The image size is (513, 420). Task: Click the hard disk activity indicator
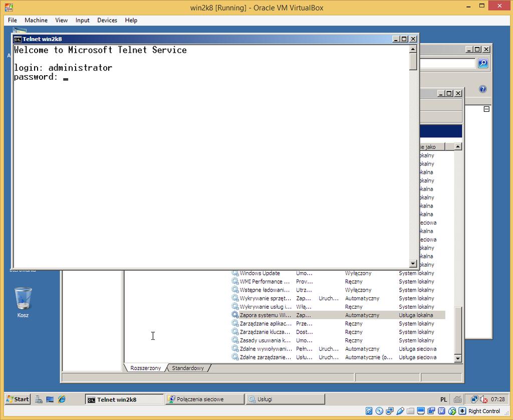pyautogui.click(x=369, y=411)
